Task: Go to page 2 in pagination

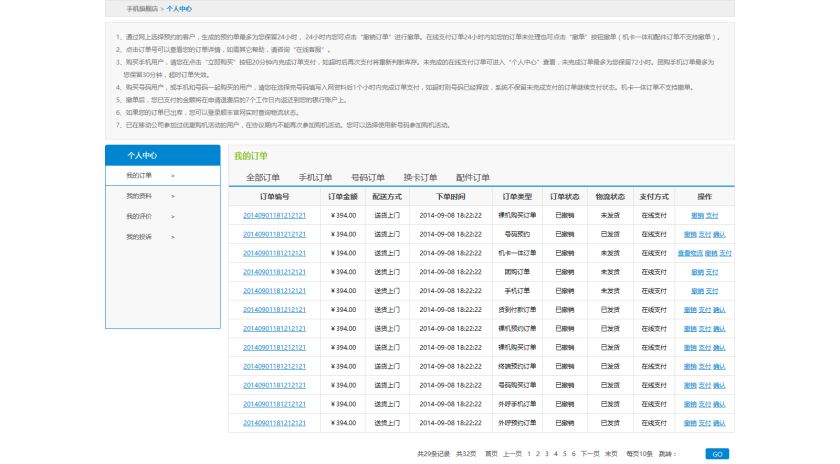Action: point(538,454)
